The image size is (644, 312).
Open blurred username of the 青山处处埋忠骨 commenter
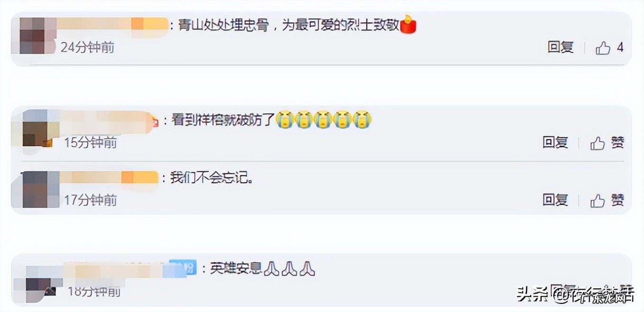(x=113, y=24)
